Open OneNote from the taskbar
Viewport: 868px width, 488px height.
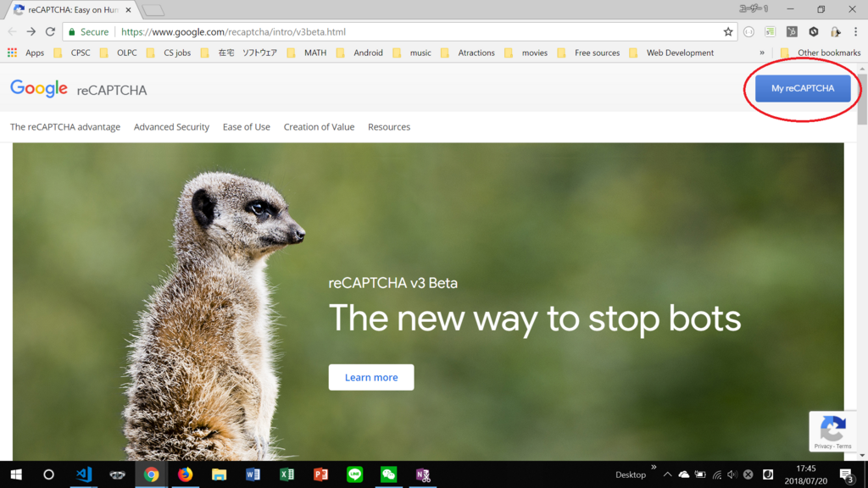point(423,474)
